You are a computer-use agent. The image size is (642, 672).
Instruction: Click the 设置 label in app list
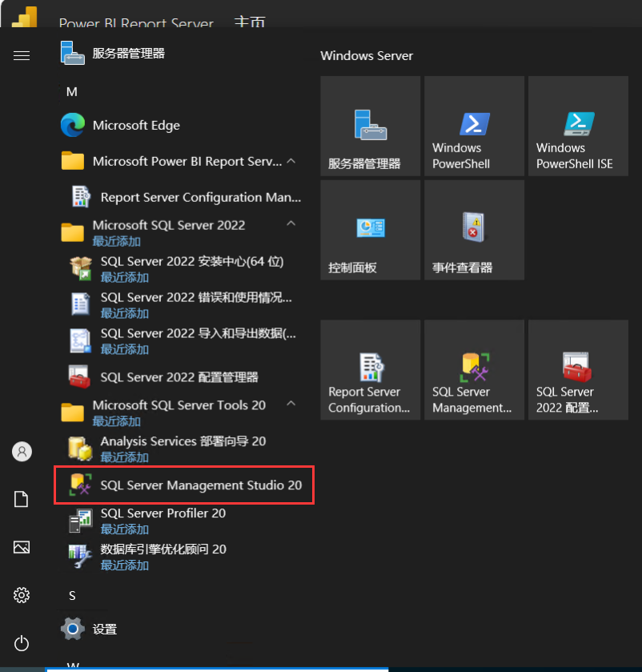point(105,629)
